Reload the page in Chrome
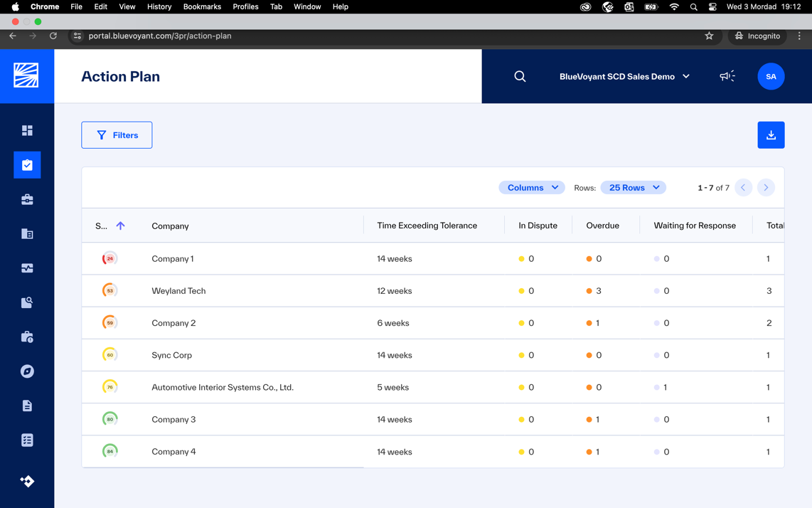 pos(53,36)
